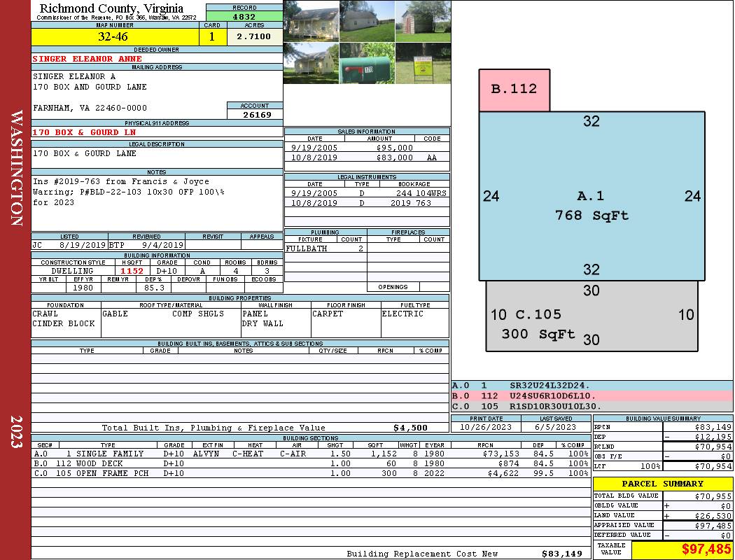The width and height of the screenshot is (735, 560).
Task: Click the notes text about Ins #2019-763
Action: tap(128, 192)
